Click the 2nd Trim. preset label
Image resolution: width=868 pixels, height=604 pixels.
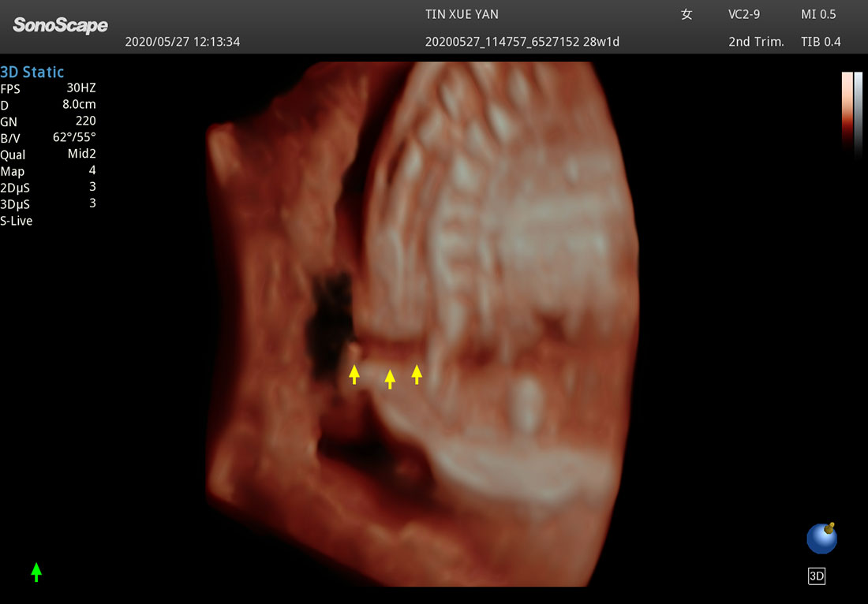(756, 42)
